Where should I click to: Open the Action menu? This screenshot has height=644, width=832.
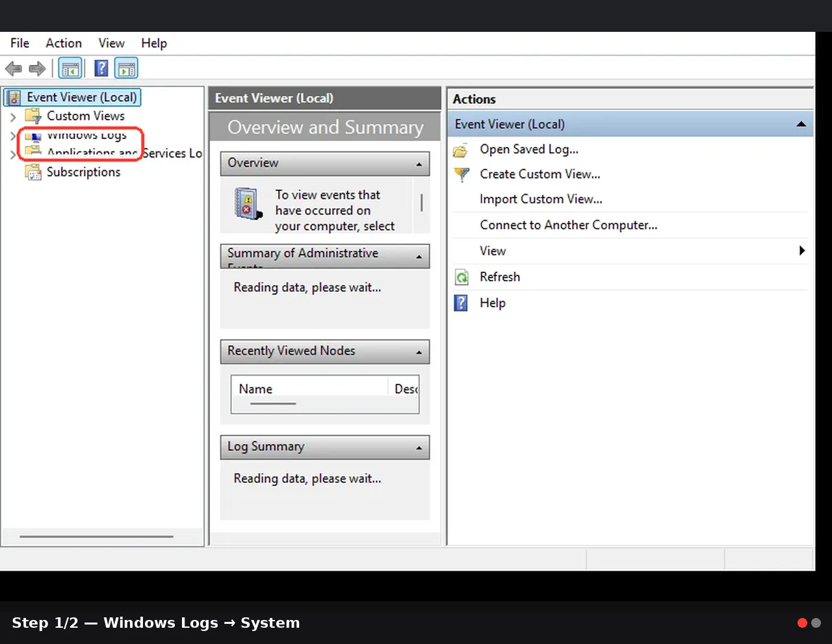64,43
